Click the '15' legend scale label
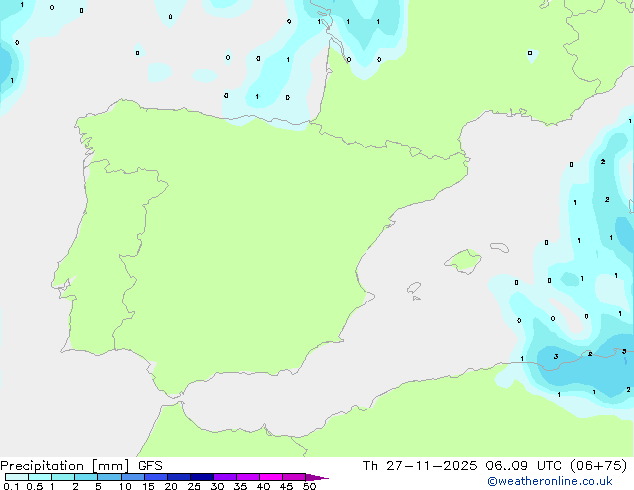This screenshot has height=490, width=634. pyautogui.click(x=148, y=486)
